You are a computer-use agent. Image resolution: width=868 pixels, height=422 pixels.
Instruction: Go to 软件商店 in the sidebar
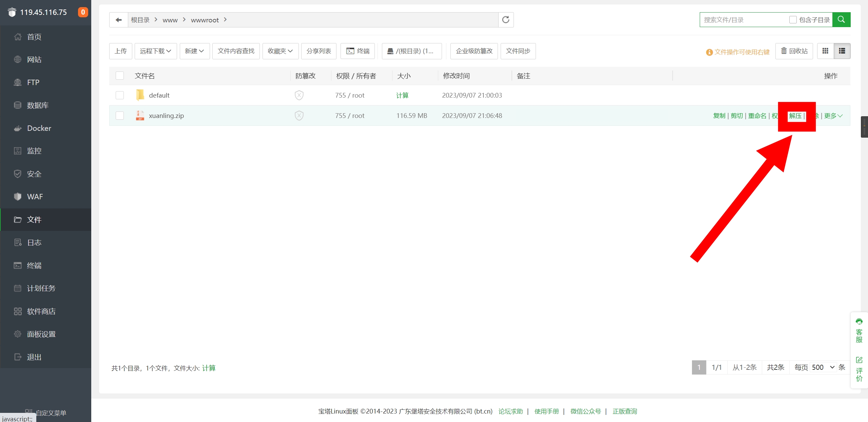[x=41, y=311]
